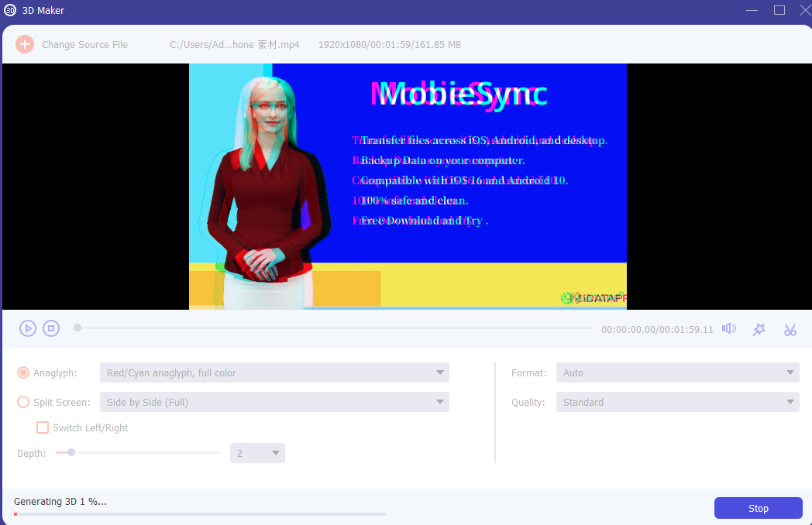
Task: Click Change Source File label
Action: pyautogui.click(x=85, y=45)
